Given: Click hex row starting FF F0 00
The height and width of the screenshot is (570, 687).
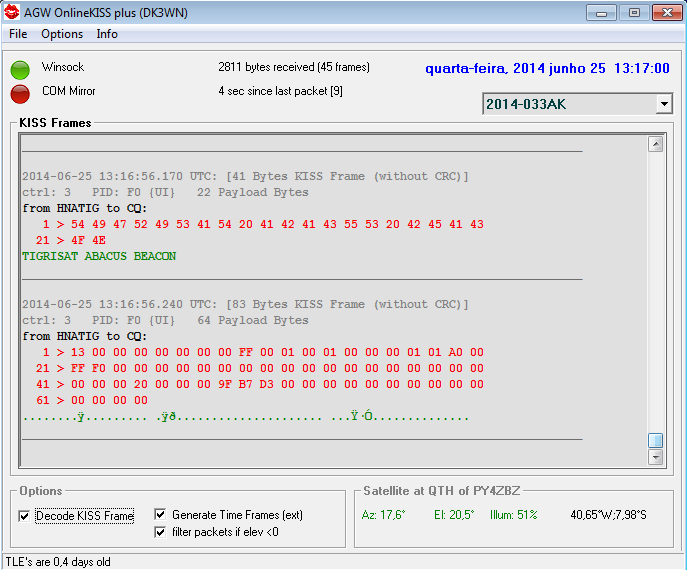Looking at the screenshot, I should pyautogui.click(x=259, y=368).
